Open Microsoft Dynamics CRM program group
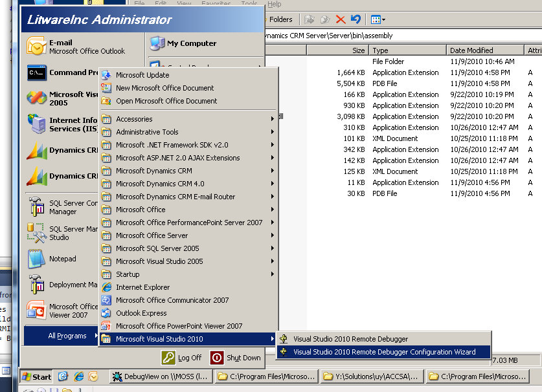 [x=188, y=171]
